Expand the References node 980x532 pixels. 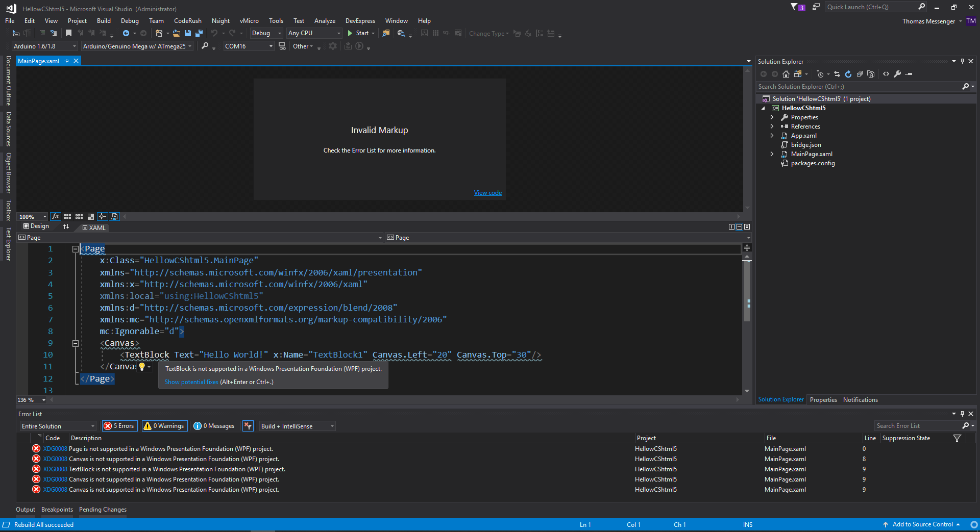(772, 126)
